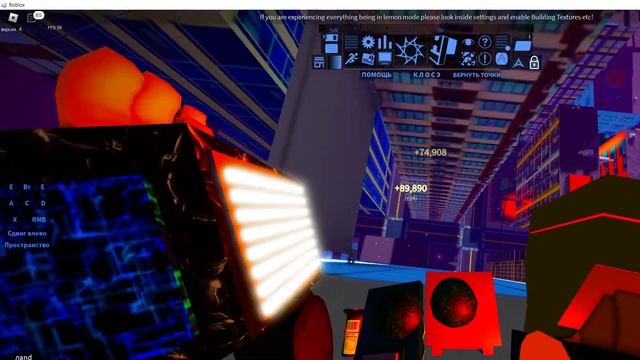Click the Пространство key hint
640x360 pixels.
pos(27,245)
